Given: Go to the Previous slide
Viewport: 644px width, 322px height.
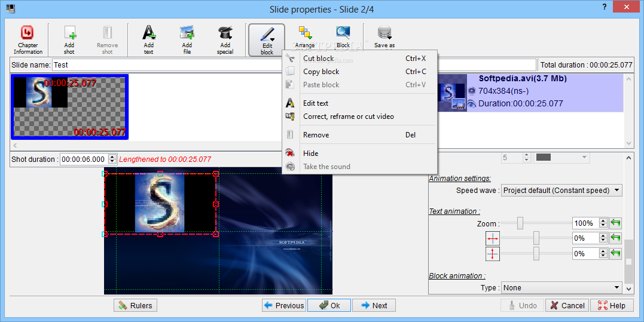Looking at the screenshot, I should pyautogui.click(x=284, y=306).
